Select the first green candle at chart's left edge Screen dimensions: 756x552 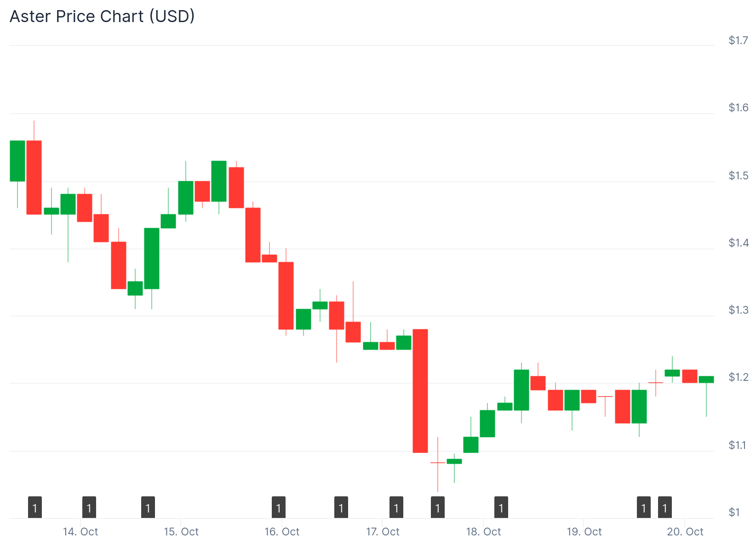17,161
